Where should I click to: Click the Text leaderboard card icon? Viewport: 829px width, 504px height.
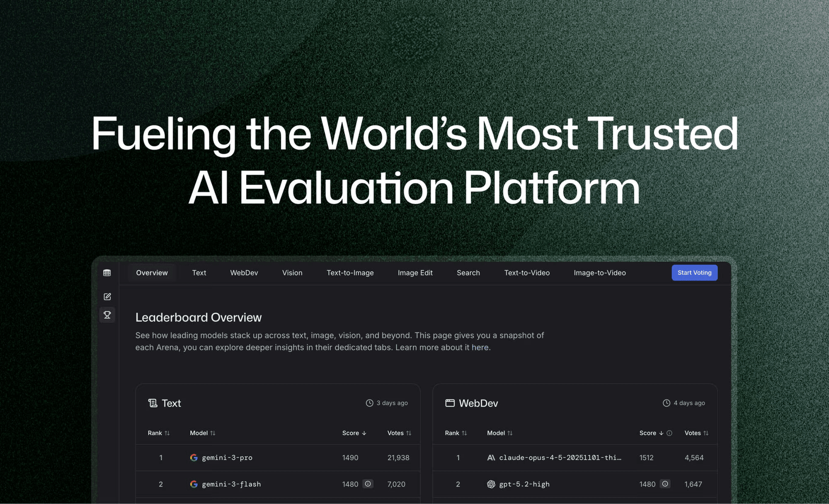(x=153, y=403)
